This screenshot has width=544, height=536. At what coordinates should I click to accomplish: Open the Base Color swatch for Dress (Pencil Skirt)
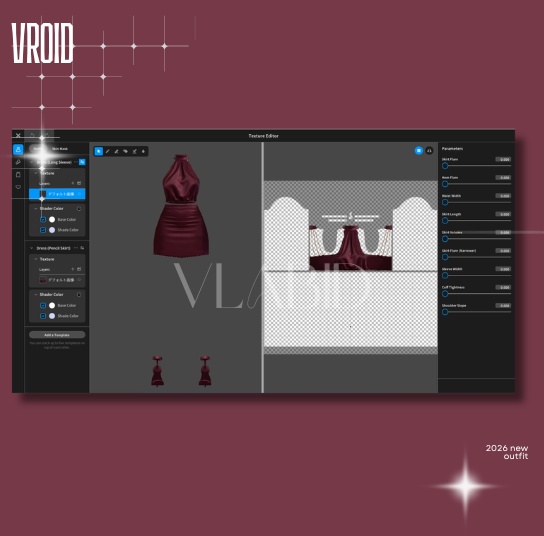pyautogui.click(x=52, y=306)
